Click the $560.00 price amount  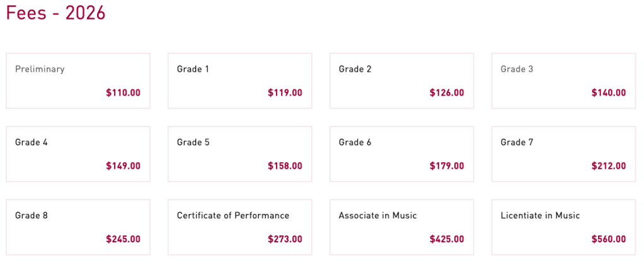tap(609, 239)
